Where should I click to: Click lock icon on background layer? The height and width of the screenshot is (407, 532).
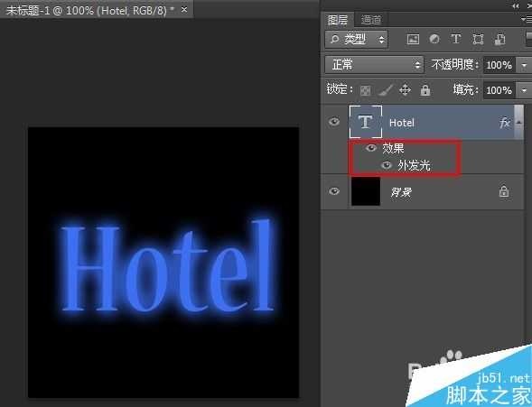(x=504, y=191)
